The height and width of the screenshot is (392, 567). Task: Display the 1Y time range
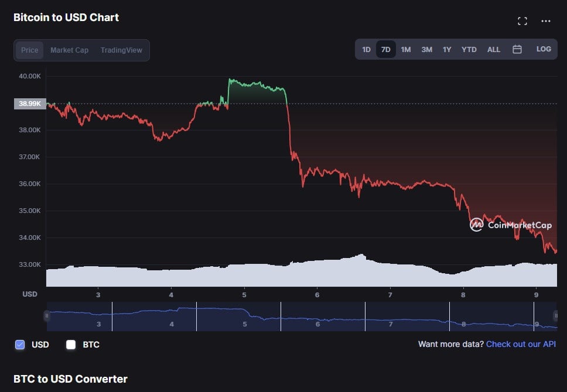coord(447,50)
